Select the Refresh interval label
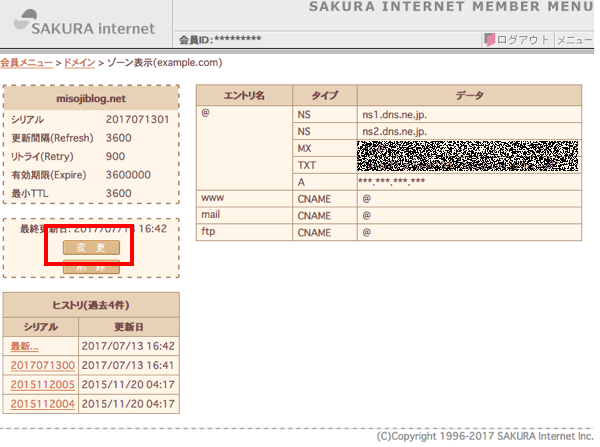The width and height of the screenshot is (600, 447). pos(52,138)
